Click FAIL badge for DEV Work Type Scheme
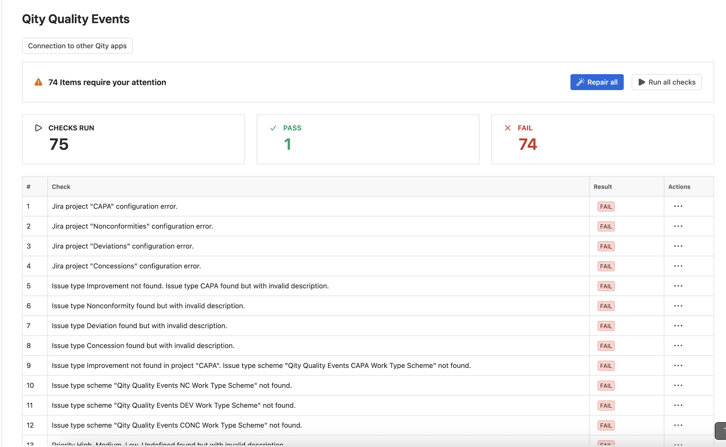Screen dimensions: 726x447 [x=606, y=406]
